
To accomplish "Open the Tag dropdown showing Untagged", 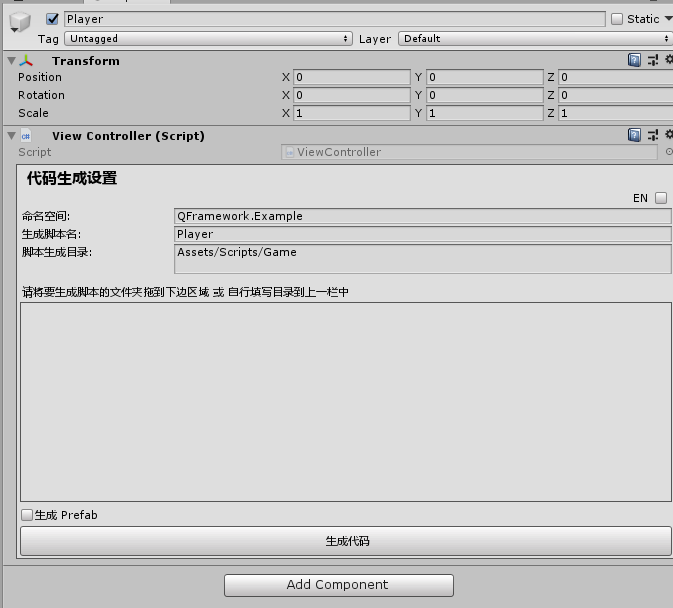I will coord(208,39).
